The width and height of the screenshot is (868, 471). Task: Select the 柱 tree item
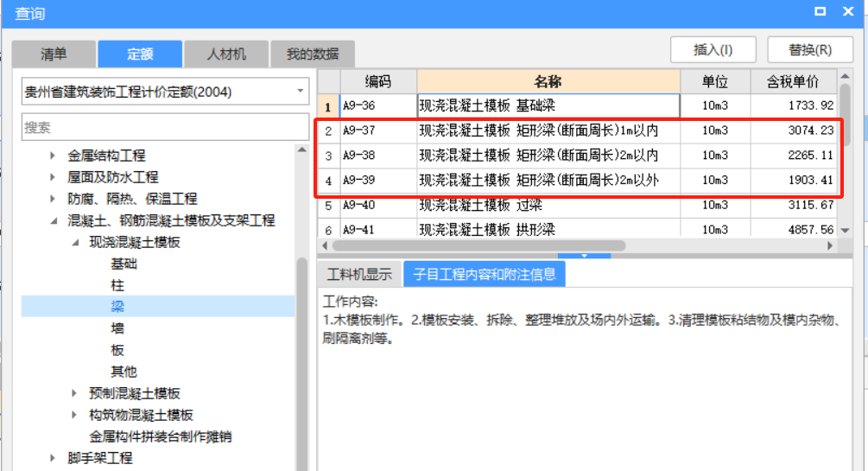click(117, 285)
